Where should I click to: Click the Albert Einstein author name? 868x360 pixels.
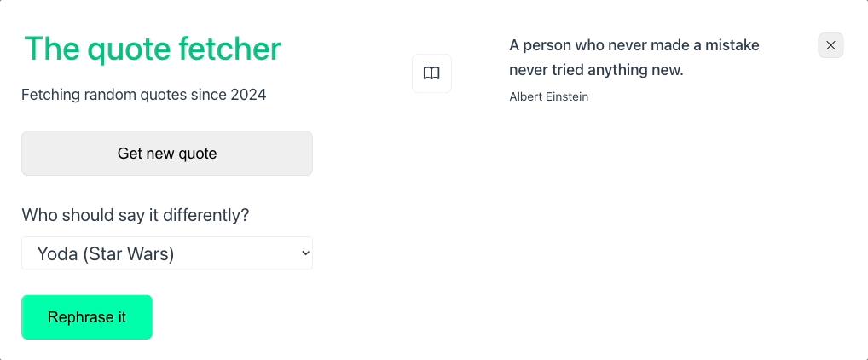coord(548,97)
